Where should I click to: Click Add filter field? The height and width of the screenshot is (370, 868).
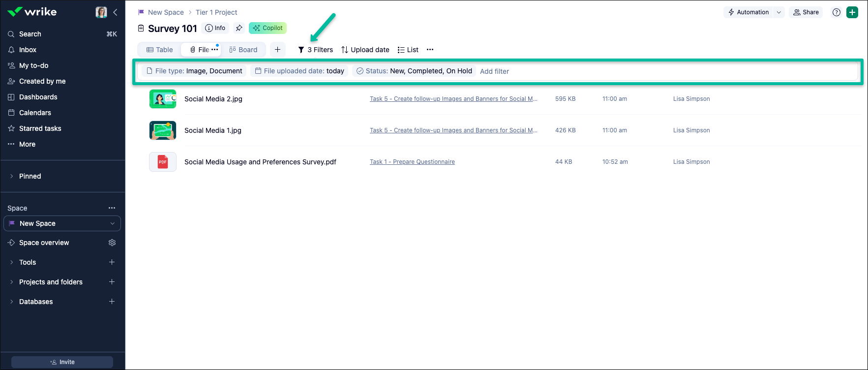(494, 71)
